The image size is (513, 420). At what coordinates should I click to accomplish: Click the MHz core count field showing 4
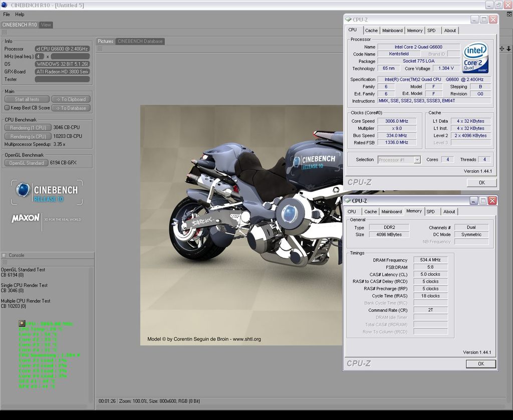(x=39, y=56)
